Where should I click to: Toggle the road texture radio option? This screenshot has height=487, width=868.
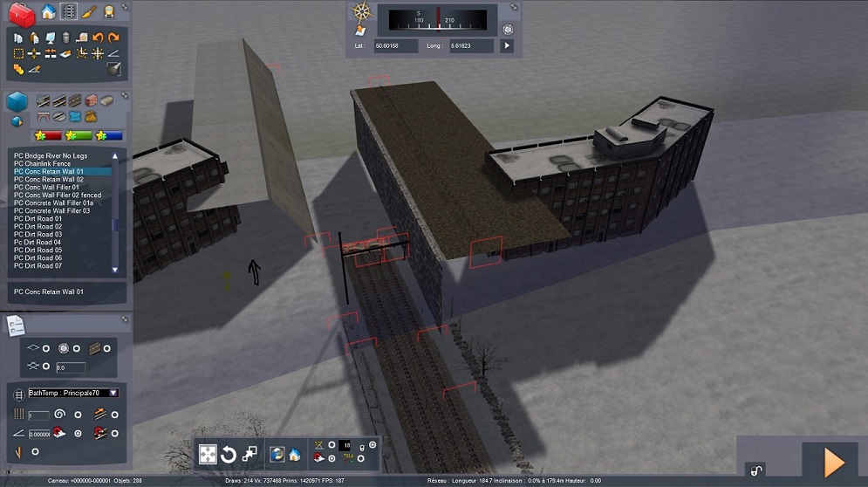coord(106,348)
